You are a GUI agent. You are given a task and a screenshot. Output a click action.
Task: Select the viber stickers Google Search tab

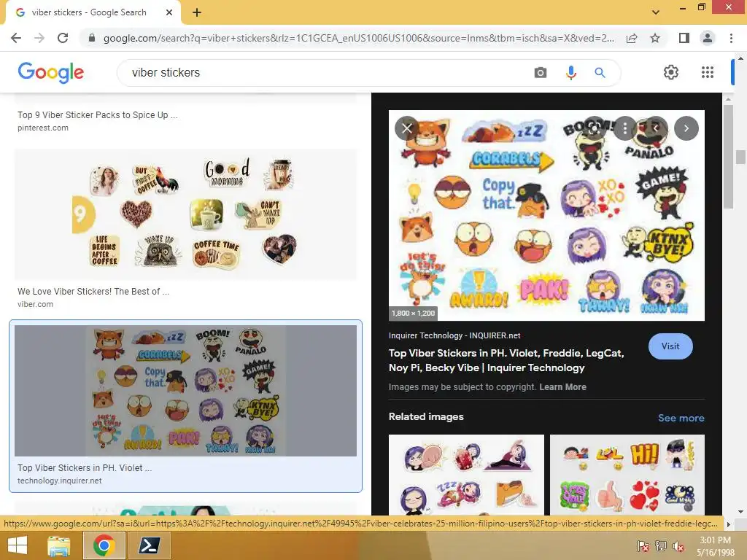coord(88,13)
